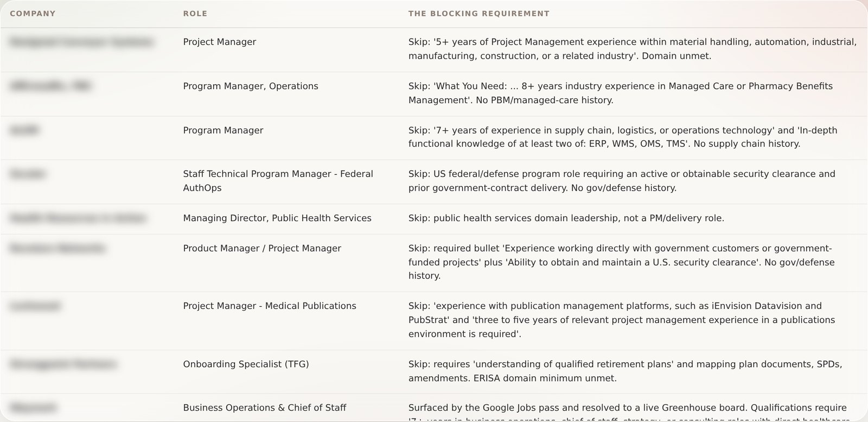Viewport: 868px width, 422px height.
Task: Click Business Operations & Chief of Staff
Action: pos(265,408)
